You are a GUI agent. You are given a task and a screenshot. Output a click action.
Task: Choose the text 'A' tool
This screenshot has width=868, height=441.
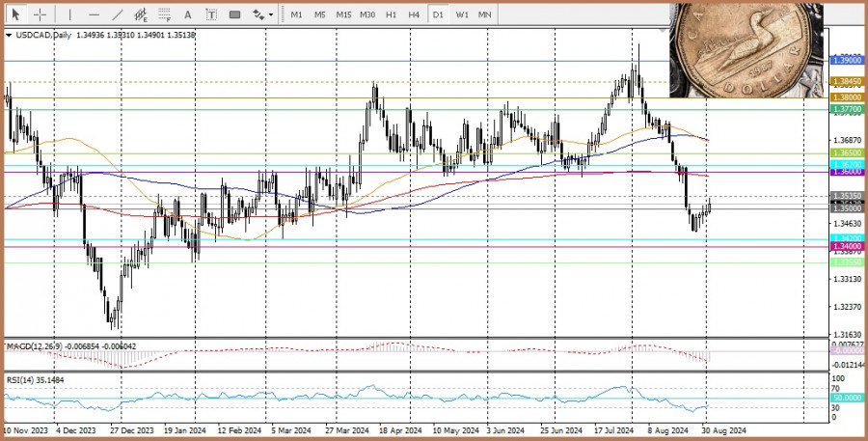point(187,14)
